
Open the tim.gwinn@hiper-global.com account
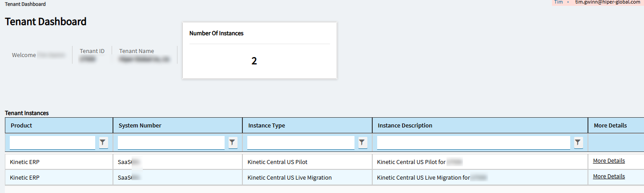coord(607,2)
